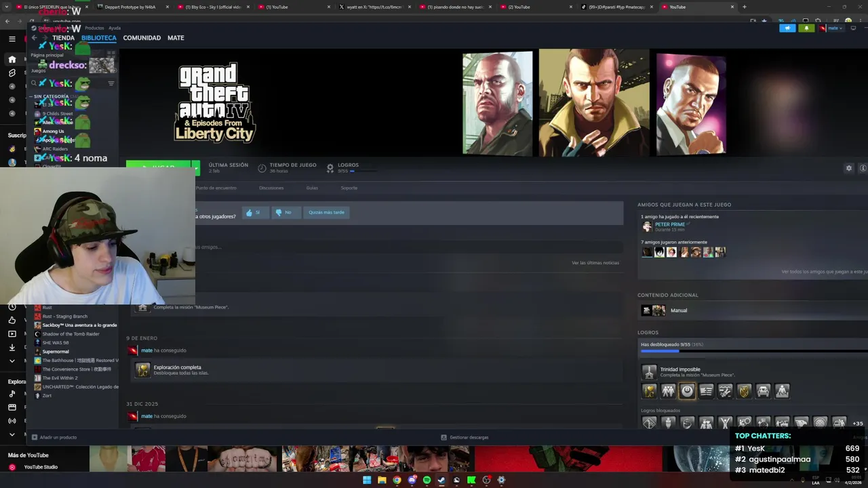Click the +35 locked achievements counter
This screenshot has width=868, height=488.
coord(858,424)
